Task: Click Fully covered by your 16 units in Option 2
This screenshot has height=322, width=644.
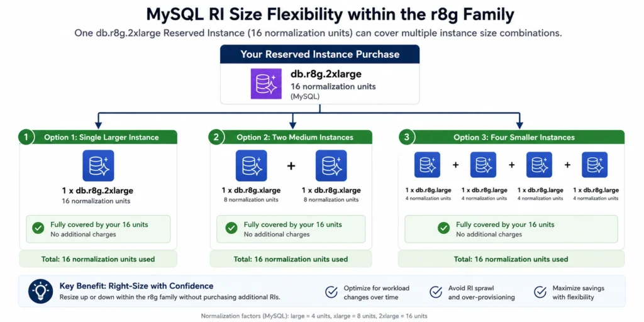Action: (x=293, y=225)
